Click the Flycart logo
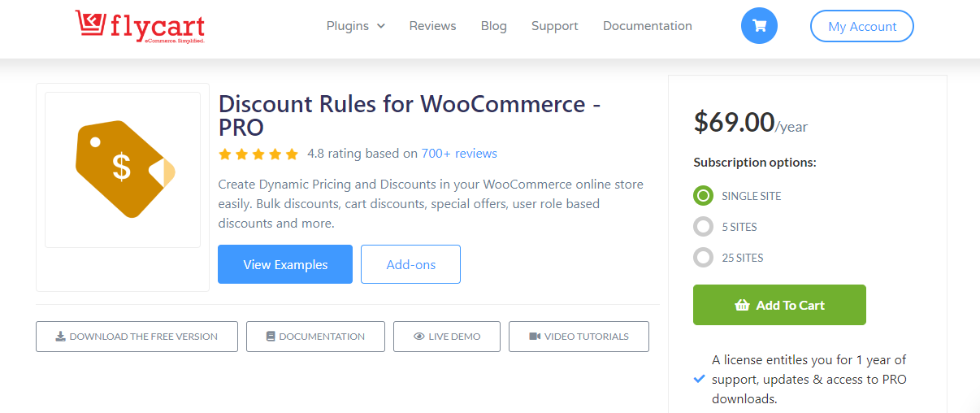This screenshot has width=980, height=413. [x=140, y=26]
